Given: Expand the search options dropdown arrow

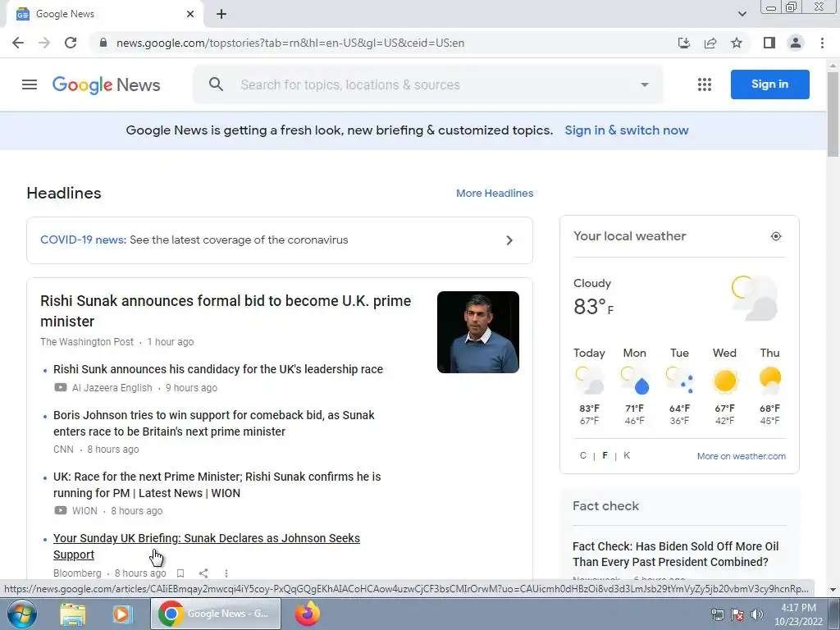Looking at the screenshot, I should (645, 84).
